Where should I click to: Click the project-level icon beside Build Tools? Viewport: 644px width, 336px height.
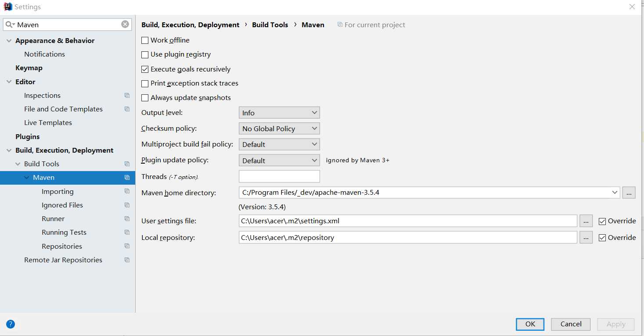point(127,164)
